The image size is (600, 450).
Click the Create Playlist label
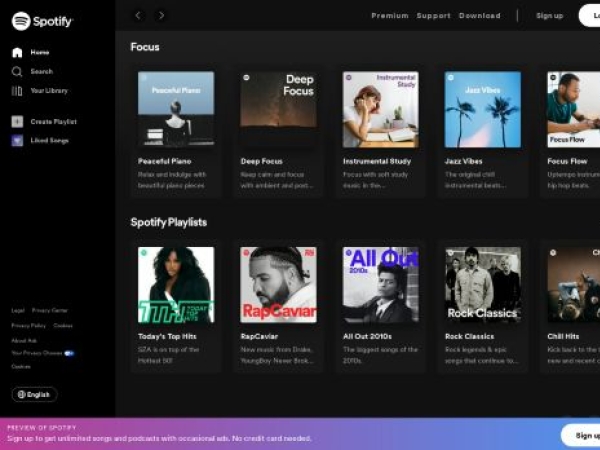[54, 122]
